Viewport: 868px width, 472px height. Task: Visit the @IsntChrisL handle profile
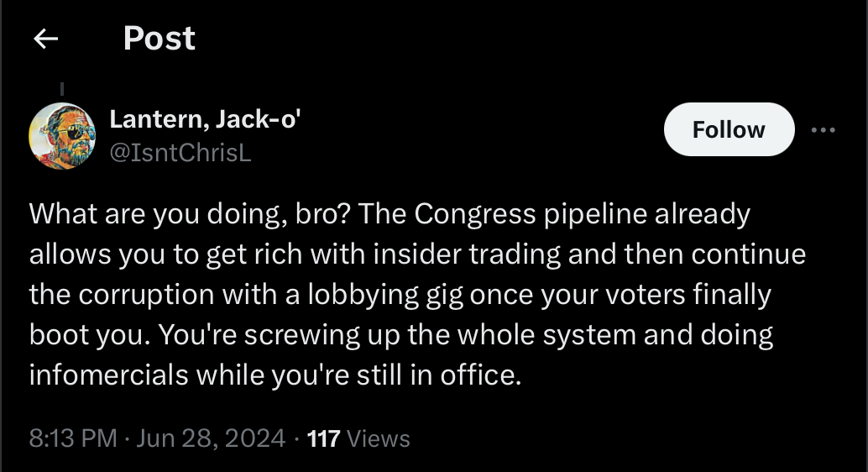[x=180, y=152]
